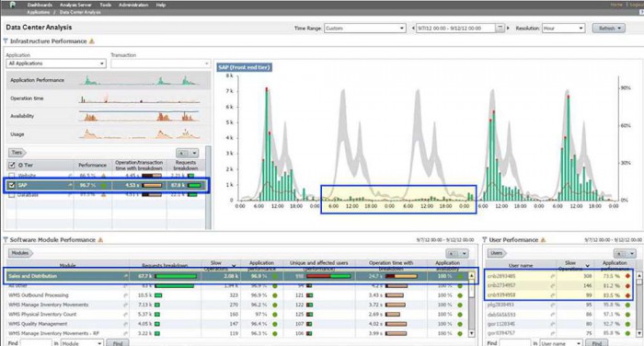The image size is (644, 346).
Task: Click the Software Module Performance warning icon
Action: pyautogui.click(x=100, y=239)
